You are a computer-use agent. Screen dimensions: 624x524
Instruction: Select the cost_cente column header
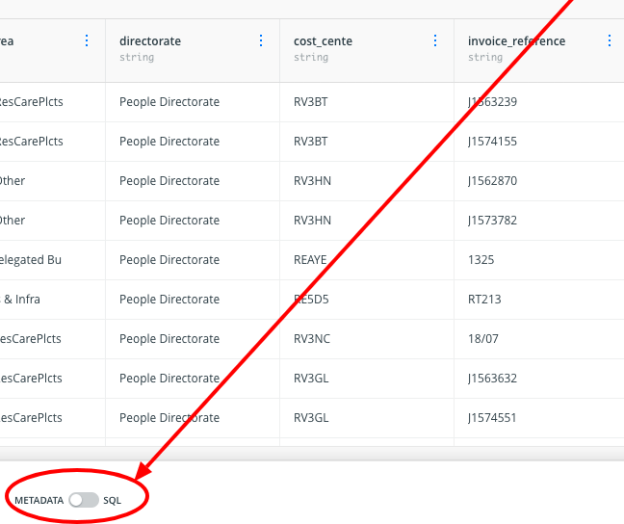pyautogui.click(x=323, y=41)
